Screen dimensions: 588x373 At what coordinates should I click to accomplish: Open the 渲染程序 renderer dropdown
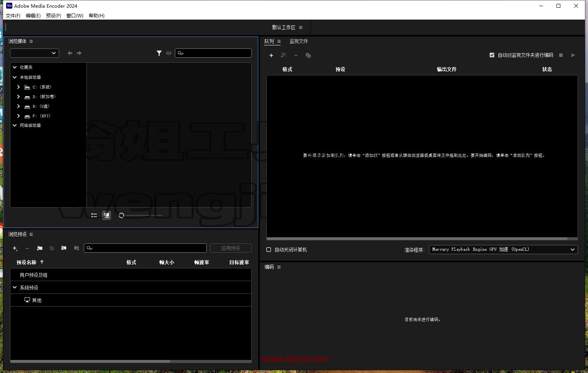pyautogui.click(x=503, y=250)
